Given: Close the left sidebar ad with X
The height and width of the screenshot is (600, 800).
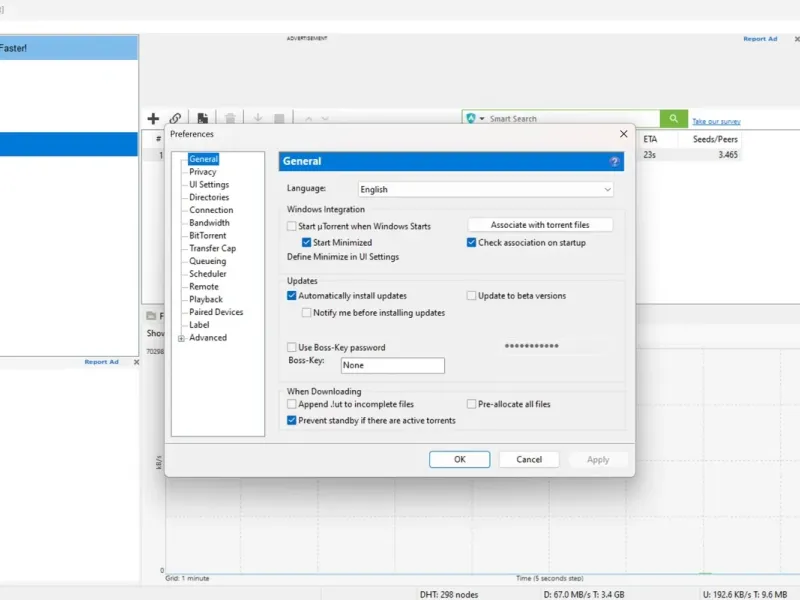Looking at the screenshot, I should click(136, 362).
